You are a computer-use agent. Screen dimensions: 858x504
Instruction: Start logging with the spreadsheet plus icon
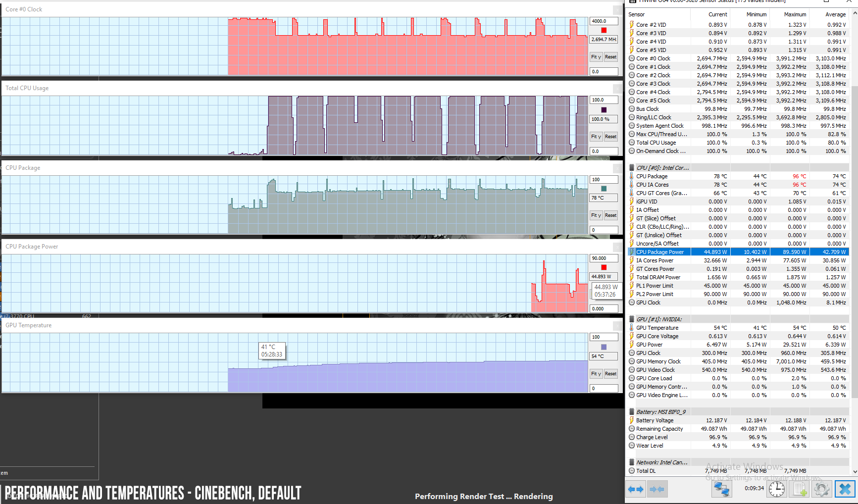click(800, 489)
